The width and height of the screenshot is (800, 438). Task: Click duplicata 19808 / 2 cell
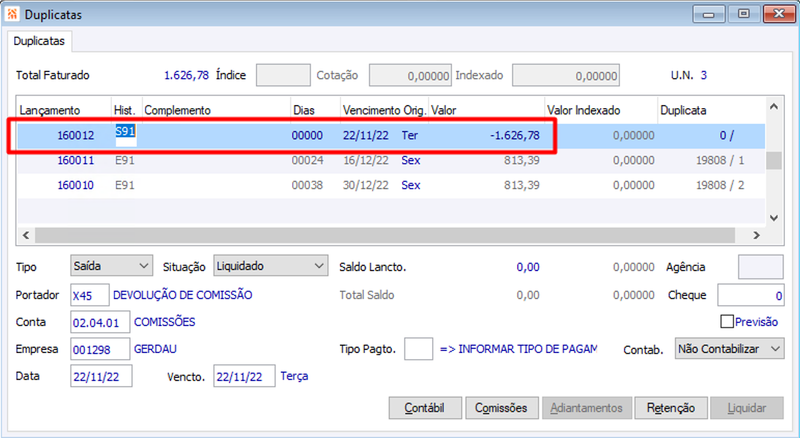[x=720, y=185]
